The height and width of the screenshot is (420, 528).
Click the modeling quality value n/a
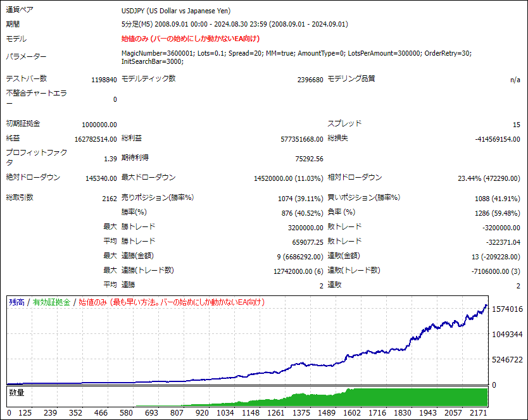click(x=515, y=80)
